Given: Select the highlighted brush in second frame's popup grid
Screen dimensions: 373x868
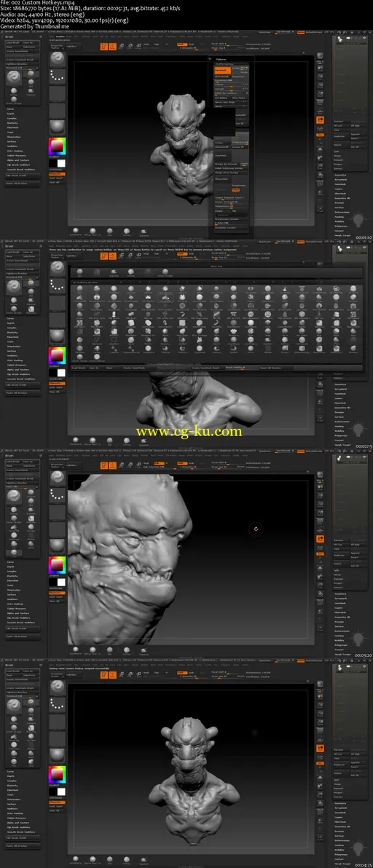Looking at the screenshot, I should tap(165, 297).
